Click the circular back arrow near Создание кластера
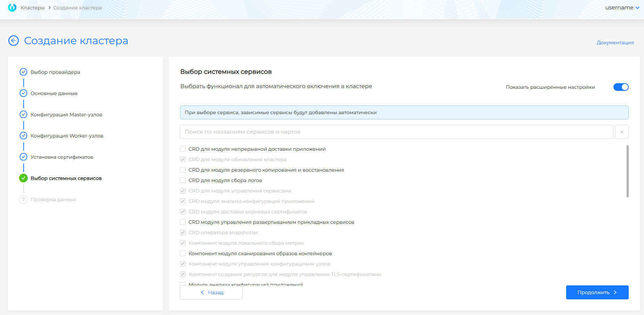 click(x=13, y=41)
